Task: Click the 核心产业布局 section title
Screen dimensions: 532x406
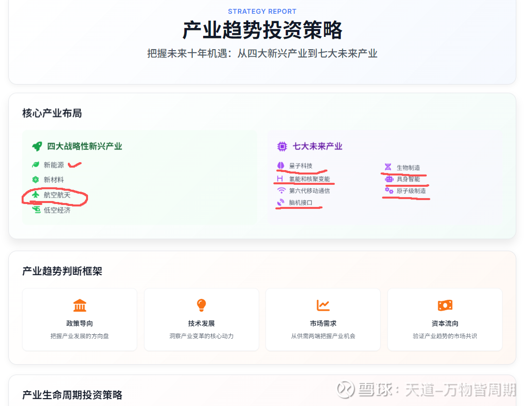Action: click(x=52, y=113)
